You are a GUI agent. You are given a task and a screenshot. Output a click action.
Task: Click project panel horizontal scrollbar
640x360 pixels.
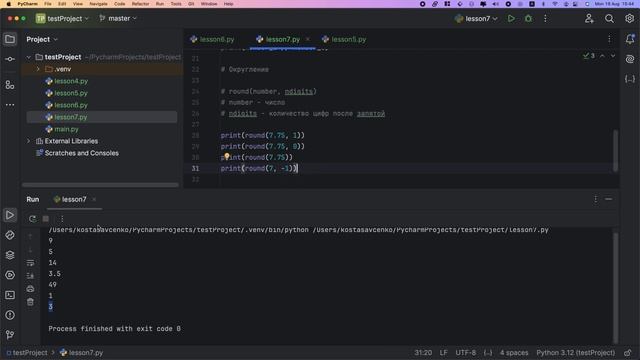(100, 185)
